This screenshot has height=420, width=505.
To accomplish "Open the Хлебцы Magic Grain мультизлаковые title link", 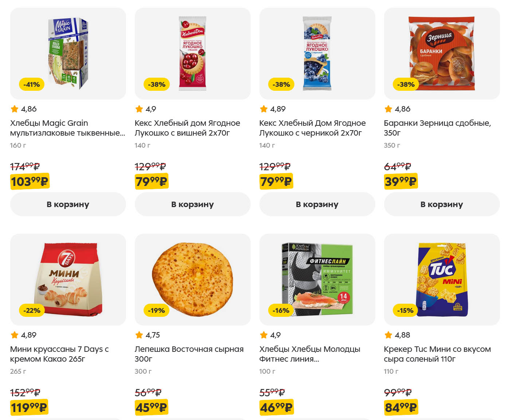I will [67, 128].
